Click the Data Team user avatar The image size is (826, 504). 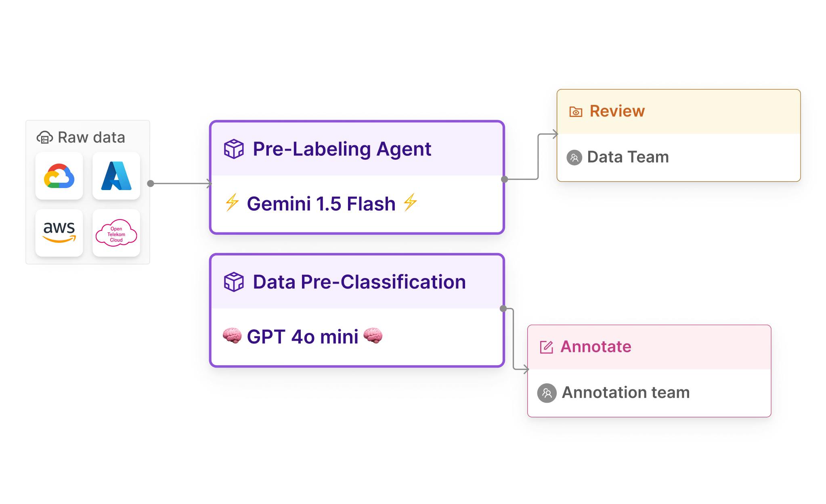pos(574,157)
